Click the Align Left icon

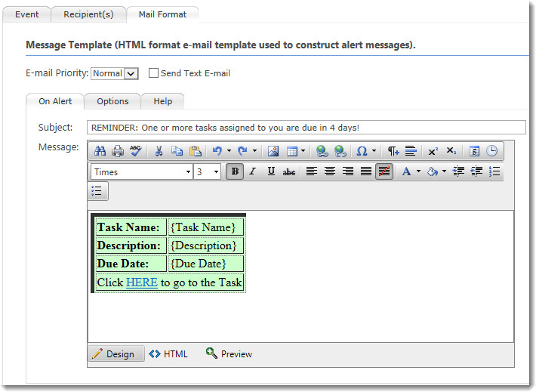[312, 171]
